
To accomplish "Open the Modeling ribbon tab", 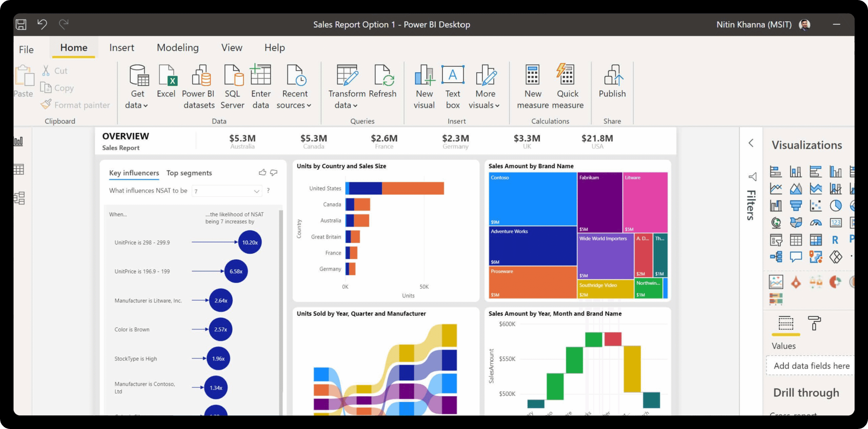I will 178,48.
